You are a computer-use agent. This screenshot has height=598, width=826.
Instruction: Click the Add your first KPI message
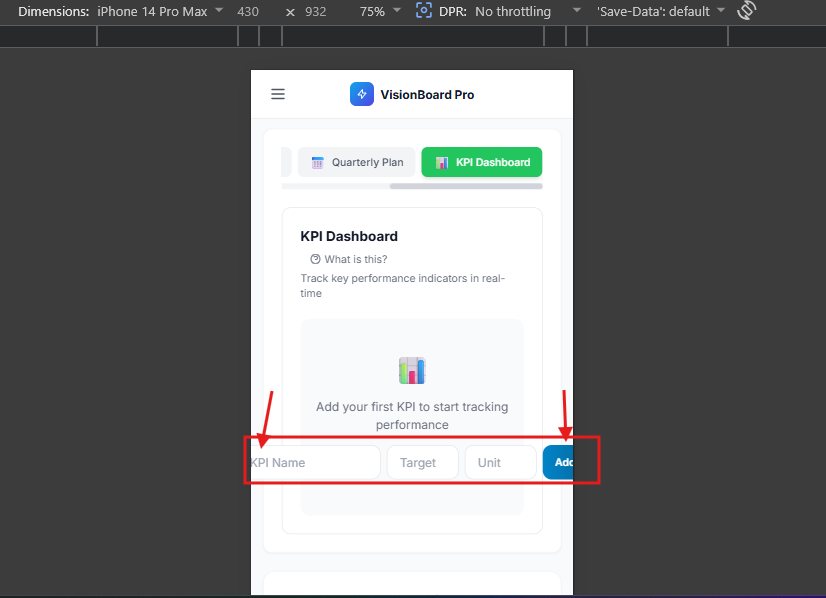point(412,416)
